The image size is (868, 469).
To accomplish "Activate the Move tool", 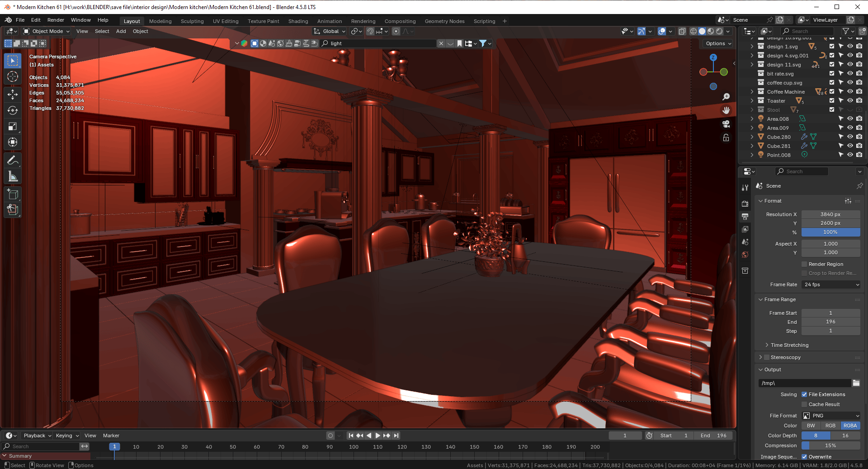I will tap(13, 94).
